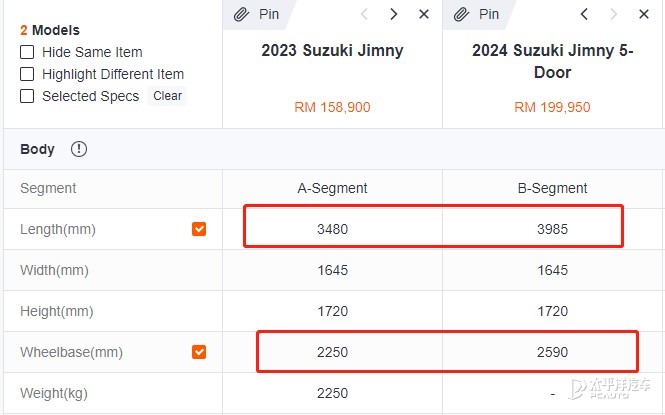
Task: Remove 2024 Suzuki Jimny 5-Door from comparison
Action: [644, 14]
